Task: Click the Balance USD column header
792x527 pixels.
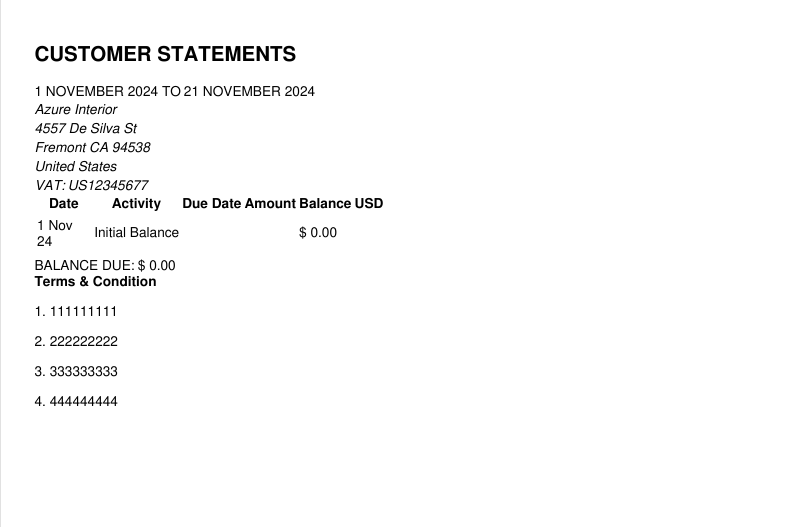Action: click(341, 204)
